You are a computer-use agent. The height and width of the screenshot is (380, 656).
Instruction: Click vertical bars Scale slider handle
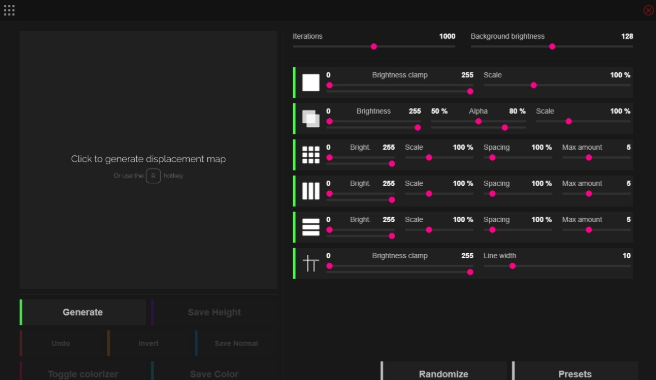[429, 194]
